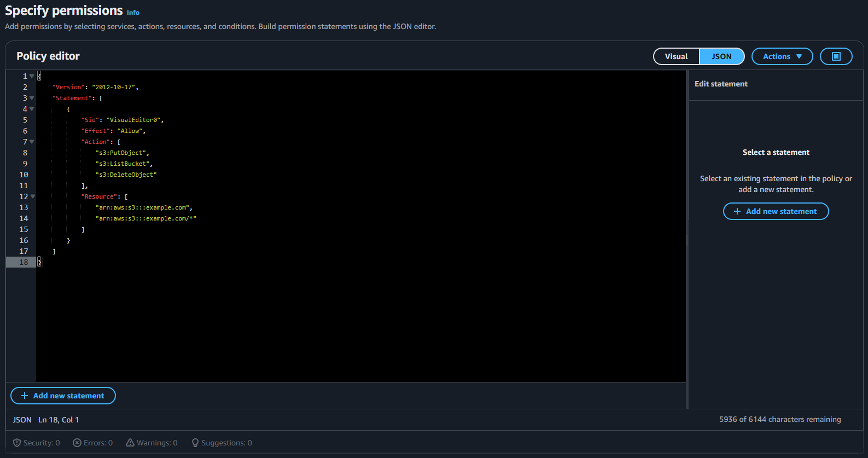This screenshot has width=868, height=458.
Task: Collapse the Resource array fold on line 12
Action: coord(33,196)
